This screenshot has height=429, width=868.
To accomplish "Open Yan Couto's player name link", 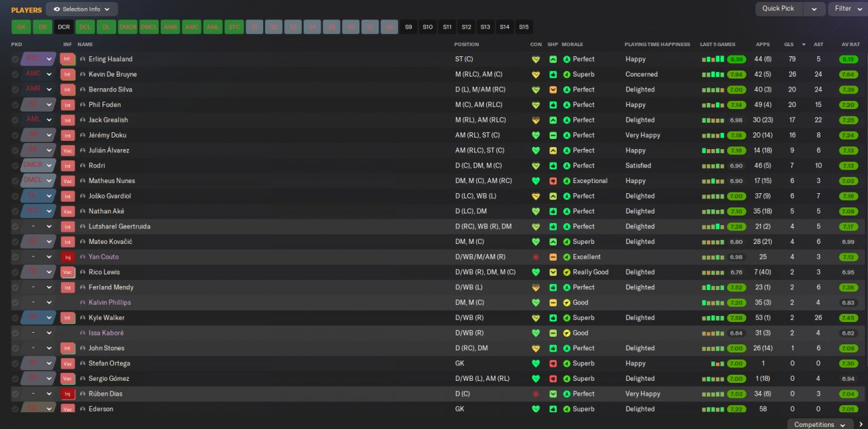I will (x=104, y=257).
